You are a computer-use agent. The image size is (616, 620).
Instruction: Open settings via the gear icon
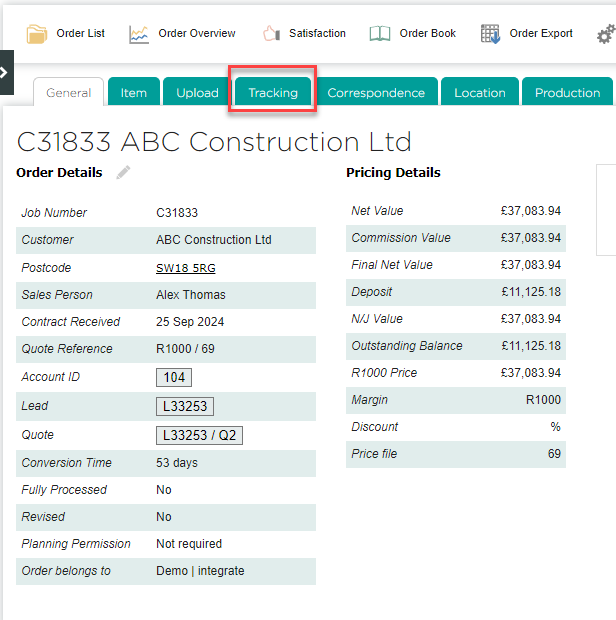click(x=606, y=36)
